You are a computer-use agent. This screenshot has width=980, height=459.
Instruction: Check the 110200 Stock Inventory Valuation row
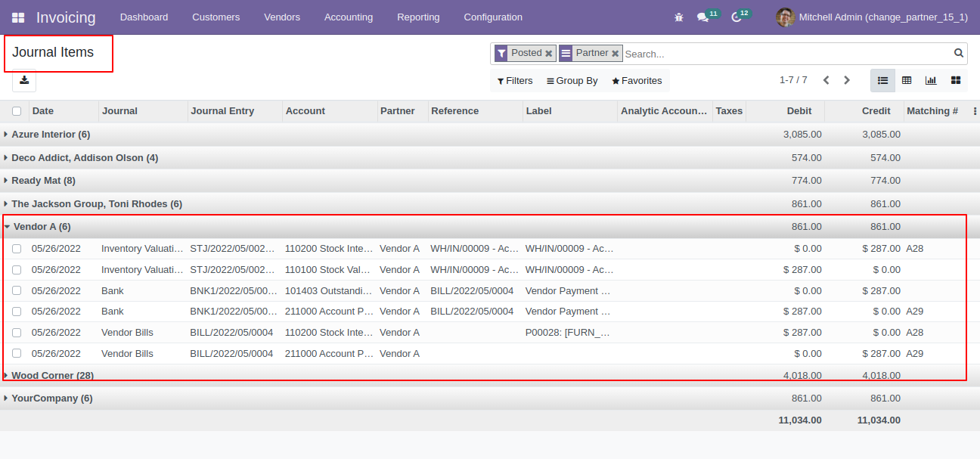tap(17, 249)
